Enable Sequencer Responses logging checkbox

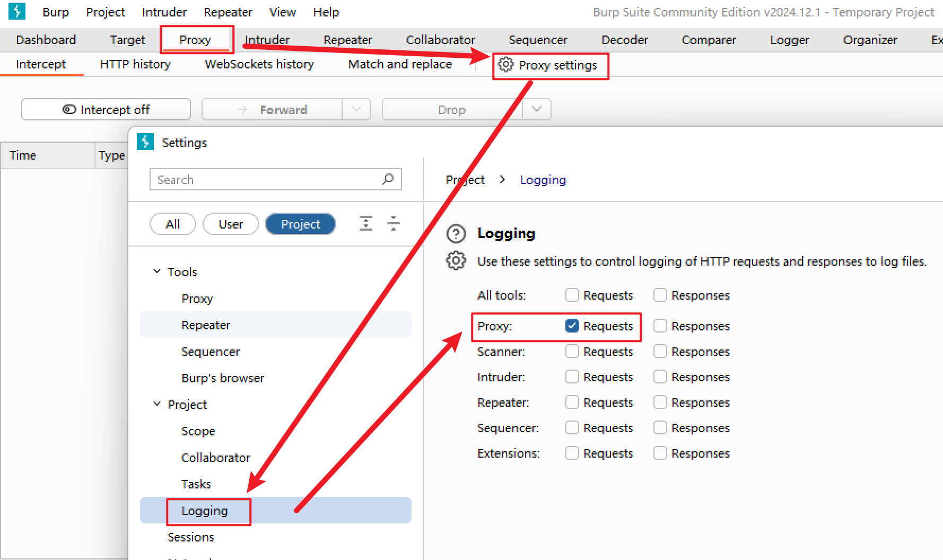(x=660, y=427)
